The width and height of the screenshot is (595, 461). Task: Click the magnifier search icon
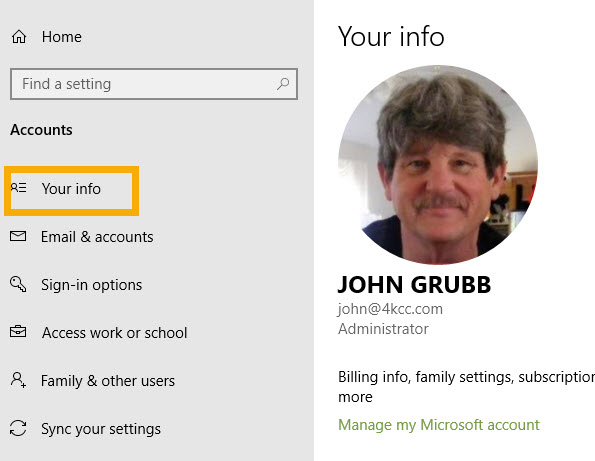click(283, 83)
